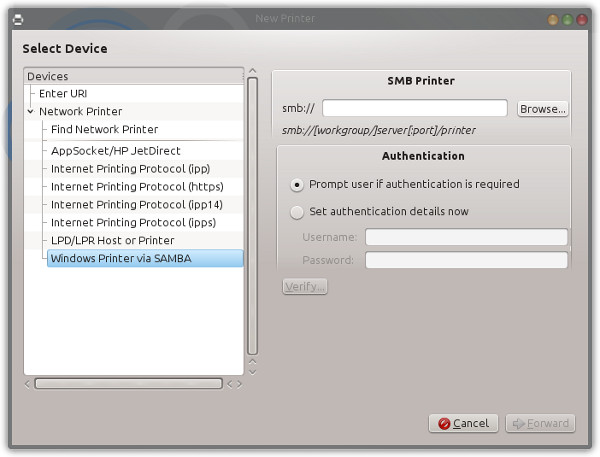Choose AppSocket/HP JetDirect device

pyautogui.click(x=116, y=151)
